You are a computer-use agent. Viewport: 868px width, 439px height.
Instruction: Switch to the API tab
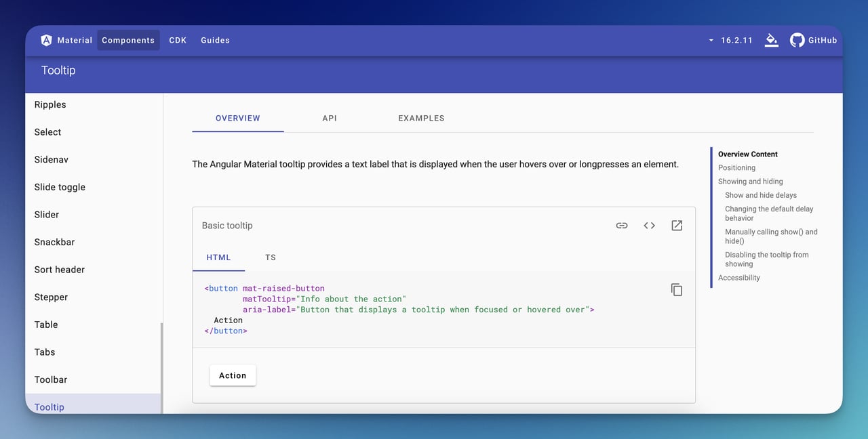330,118
